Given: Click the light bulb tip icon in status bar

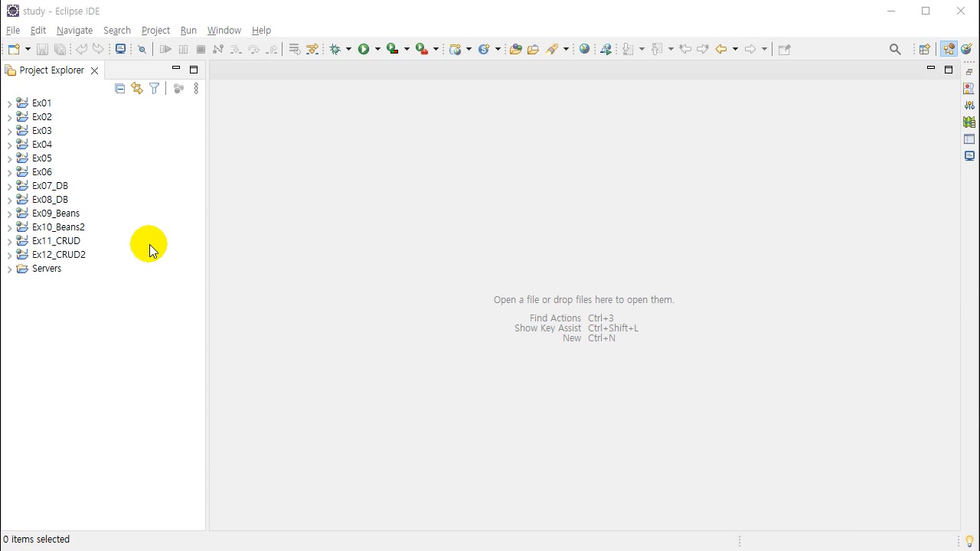Looking at the screenshot, I should coord(969,541).
